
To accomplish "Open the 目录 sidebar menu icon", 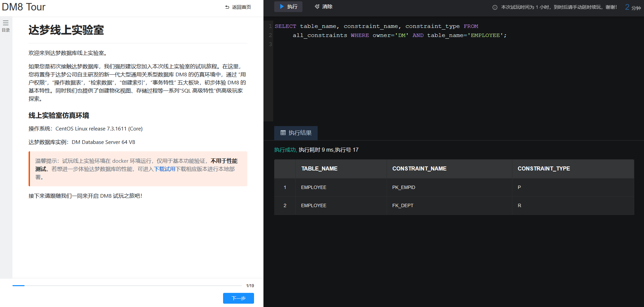I will pyautogui.click(x=6, y=23).
